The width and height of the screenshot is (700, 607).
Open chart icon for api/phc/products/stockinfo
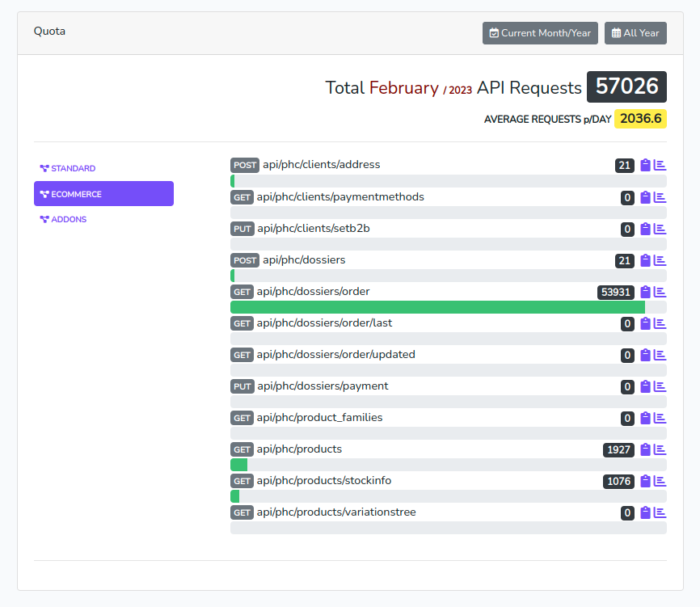tap(660, 481)
